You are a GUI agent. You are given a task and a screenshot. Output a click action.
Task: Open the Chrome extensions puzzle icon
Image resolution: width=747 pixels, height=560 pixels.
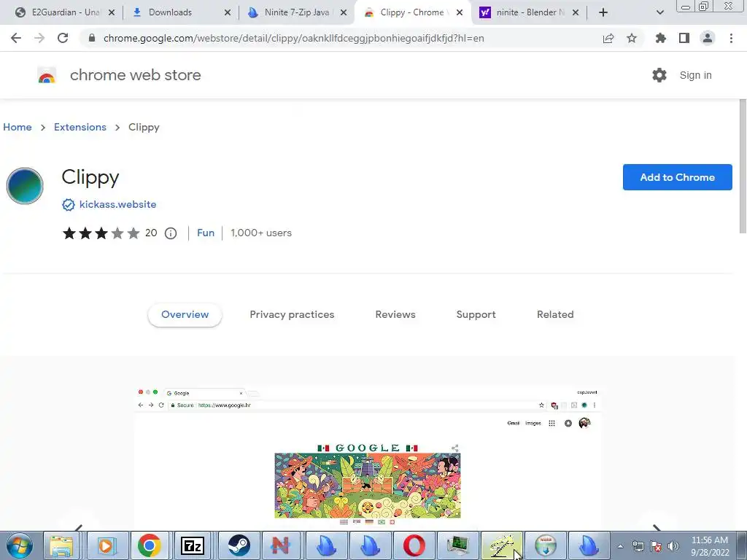pyautogui.click(x=661, y=38)
